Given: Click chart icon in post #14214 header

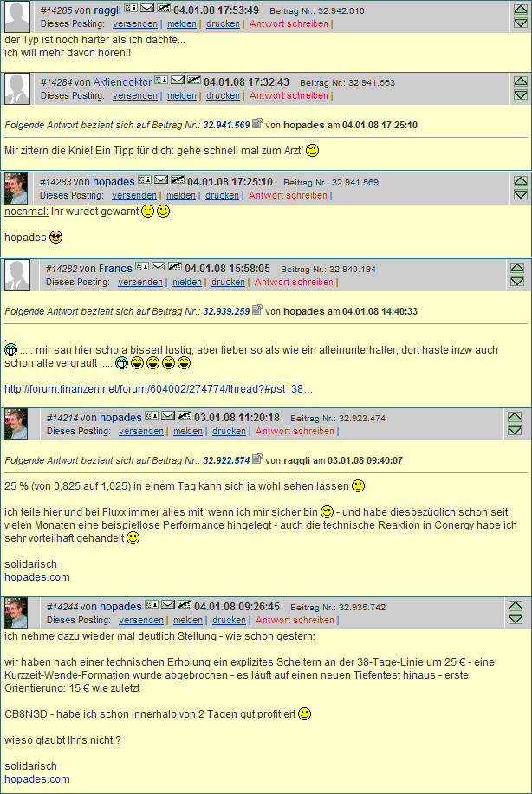Looking at the screenshot, I should (x=185, y=416).
